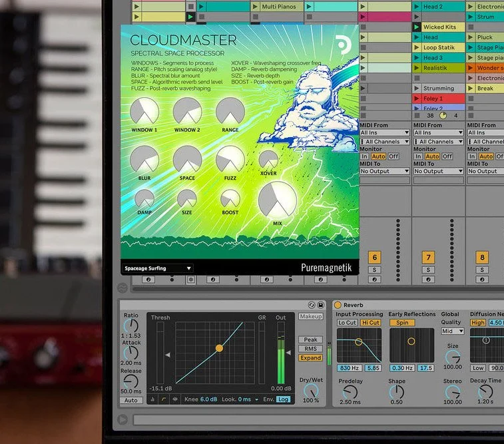Screen dimensions: 504x444
Task: Arm track 8 for recording
Action: (x=482, y=280)
